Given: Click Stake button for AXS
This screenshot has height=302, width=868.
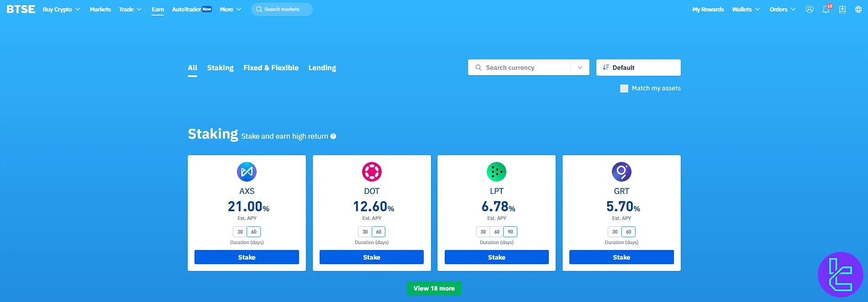Looking at the screenshot, I should pyautogui.click(x=247, y=257).
